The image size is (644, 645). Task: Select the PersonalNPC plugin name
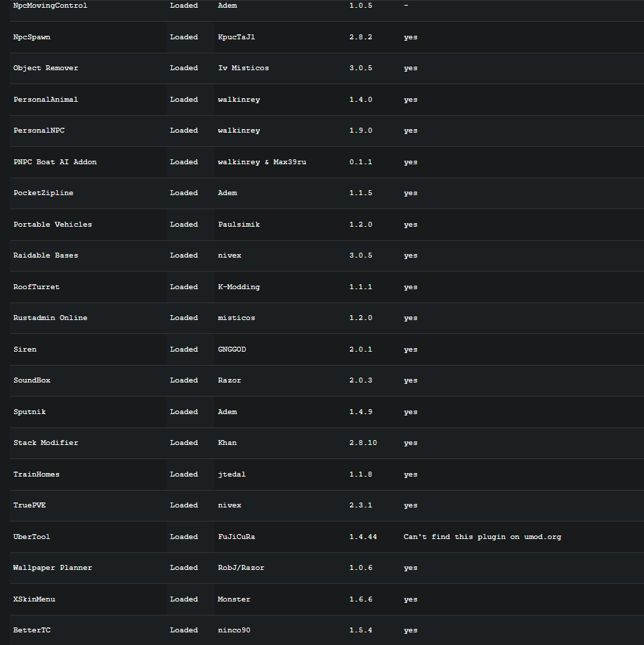[x=39, y=131]
